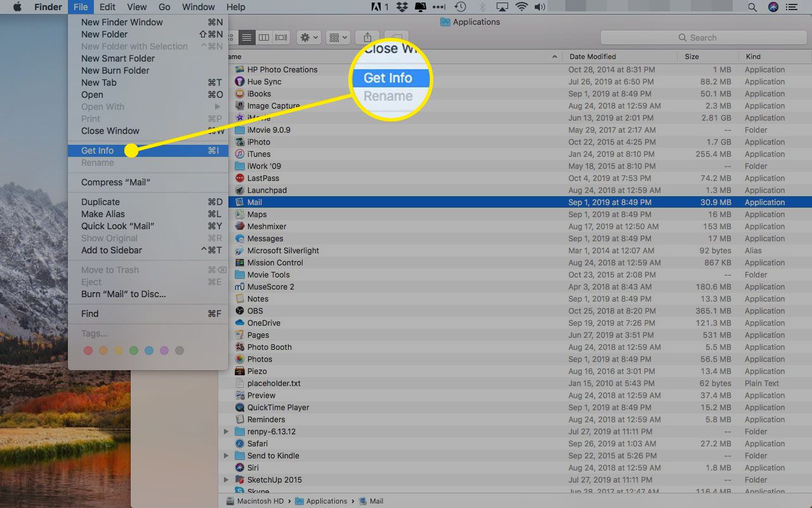Open the Edit menu
The image size is (812, 508).
[x=107, y=7]
